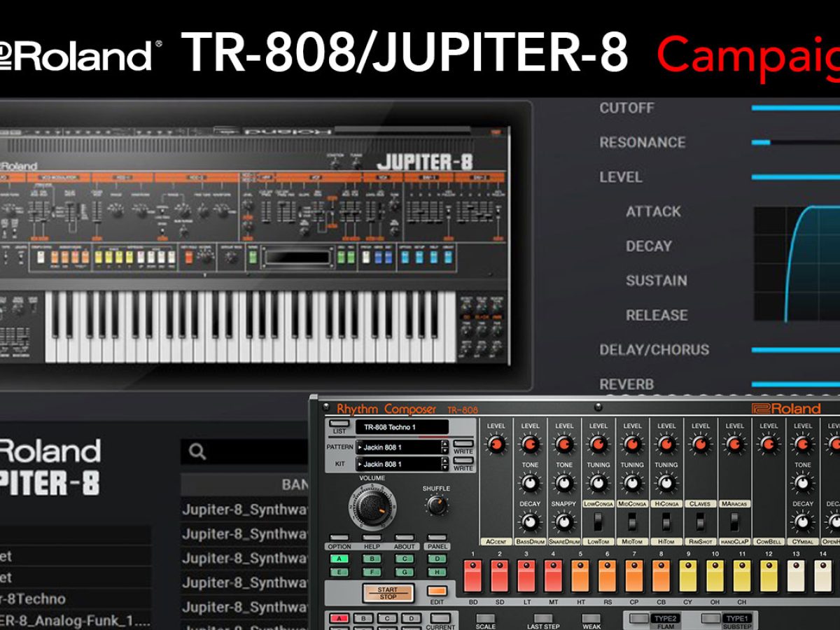This screenshot has height=630, width=840.
Task: Select red bank A button in bottom row
Action: tap(339, 619)
